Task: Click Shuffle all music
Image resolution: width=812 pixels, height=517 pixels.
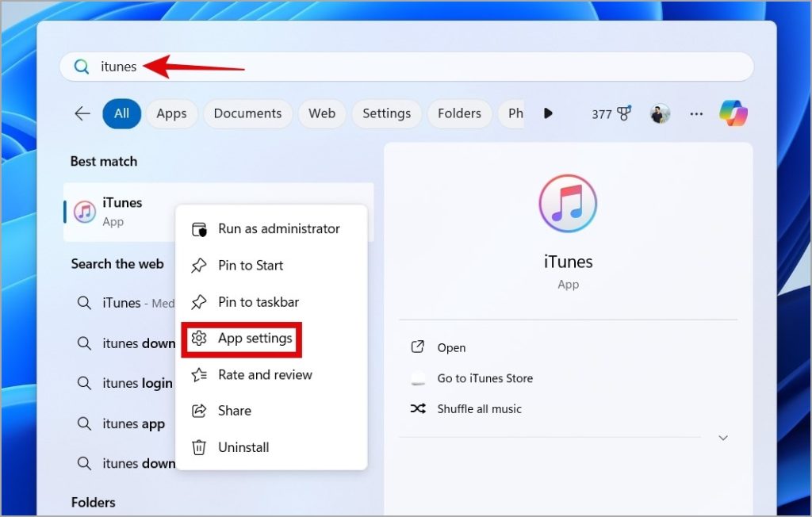Action: [479, 408]
